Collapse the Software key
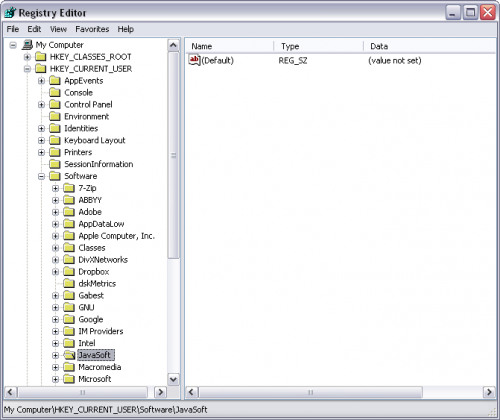Screen dimensions: 500x420 [41, 176]
